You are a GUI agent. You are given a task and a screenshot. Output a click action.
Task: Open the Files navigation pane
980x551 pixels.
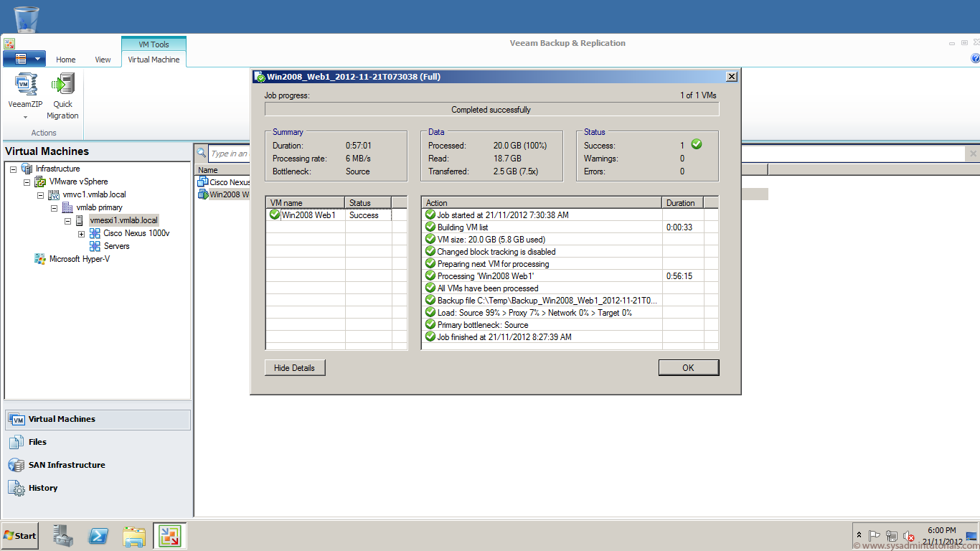[x=98, y=442]
